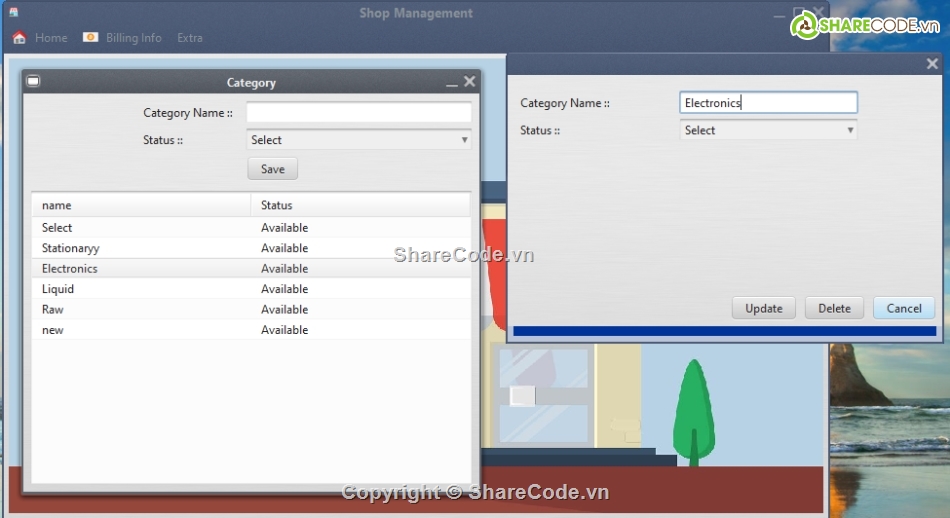Sort table by the name column header

(x=140, y=205)
